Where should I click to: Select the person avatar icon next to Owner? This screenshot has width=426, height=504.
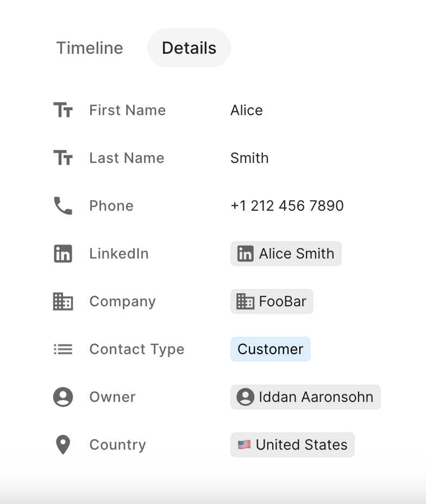tap(62, 397)
